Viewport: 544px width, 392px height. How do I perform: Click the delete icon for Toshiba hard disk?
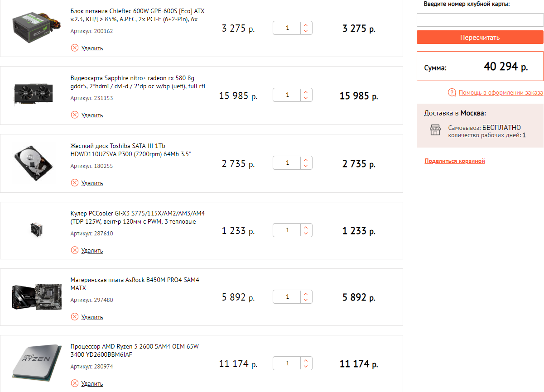pyautogui.click(x=75, y=183)
